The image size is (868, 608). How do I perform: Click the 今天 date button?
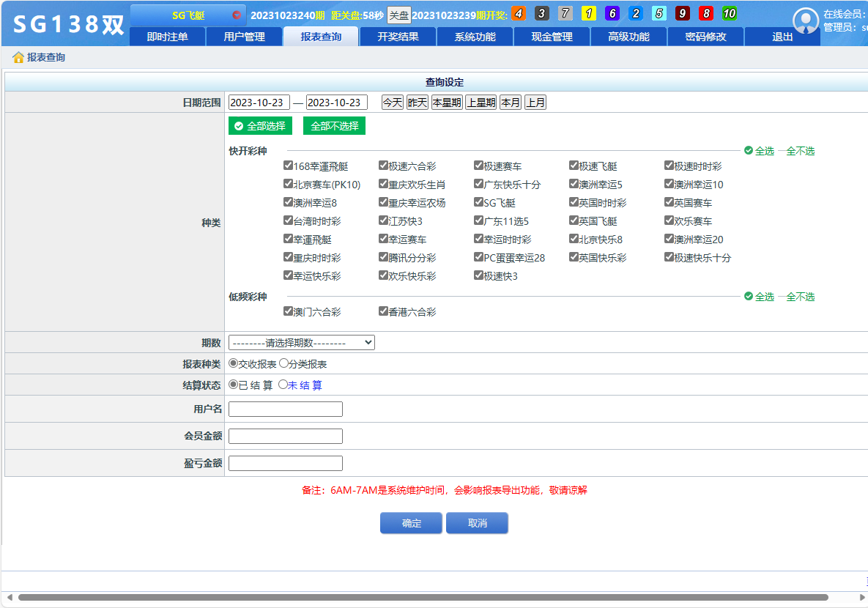393,103
